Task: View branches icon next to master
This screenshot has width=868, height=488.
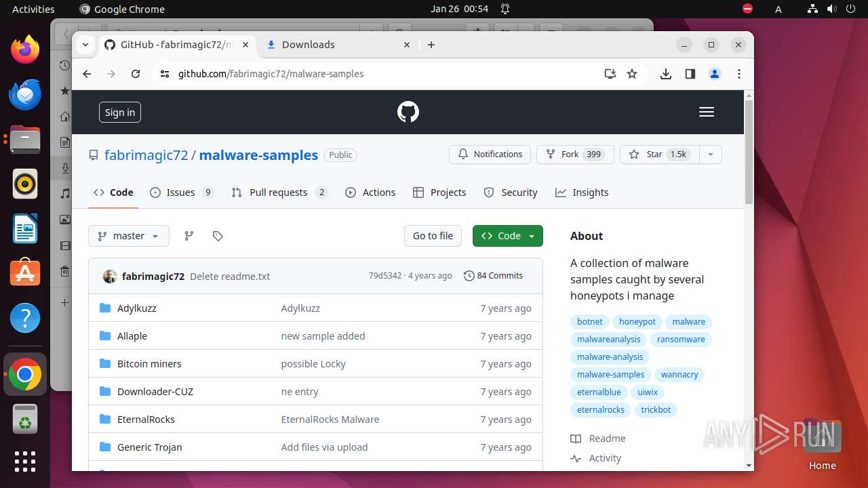Action: (189, 236)
